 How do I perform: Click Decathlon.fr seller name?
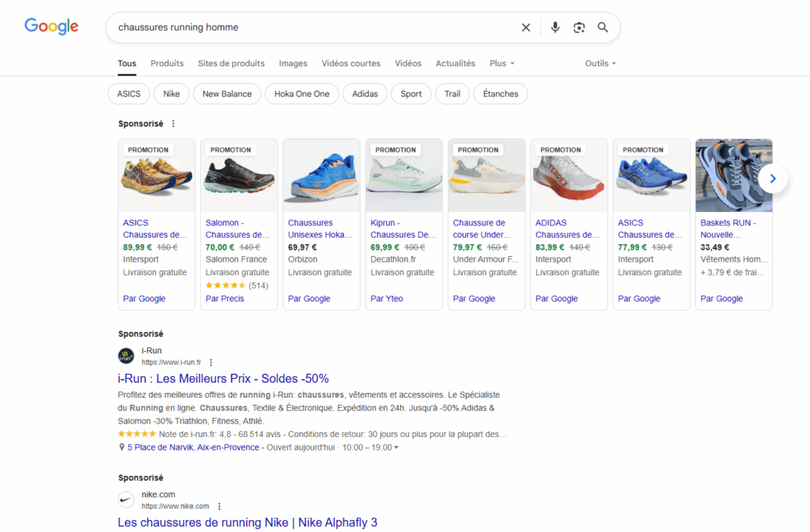(393, 259)
